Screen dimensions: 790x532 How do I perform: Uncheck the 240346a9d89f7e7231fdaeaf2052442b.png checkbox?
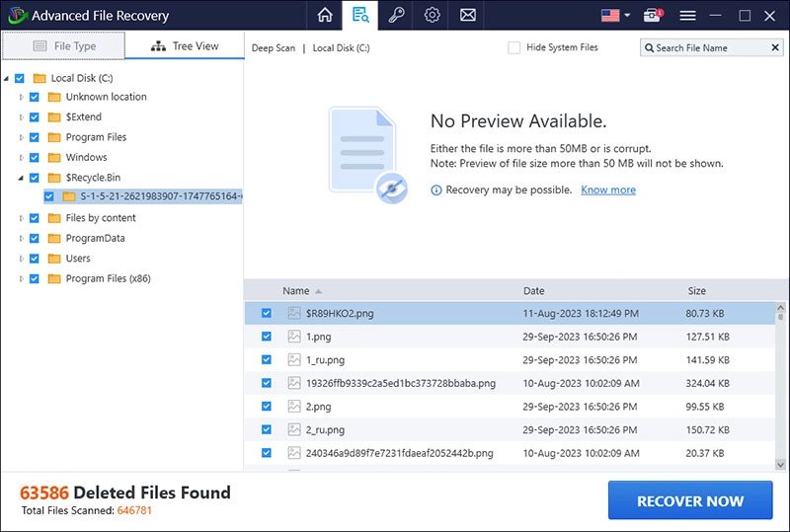(x=267, y=453)
